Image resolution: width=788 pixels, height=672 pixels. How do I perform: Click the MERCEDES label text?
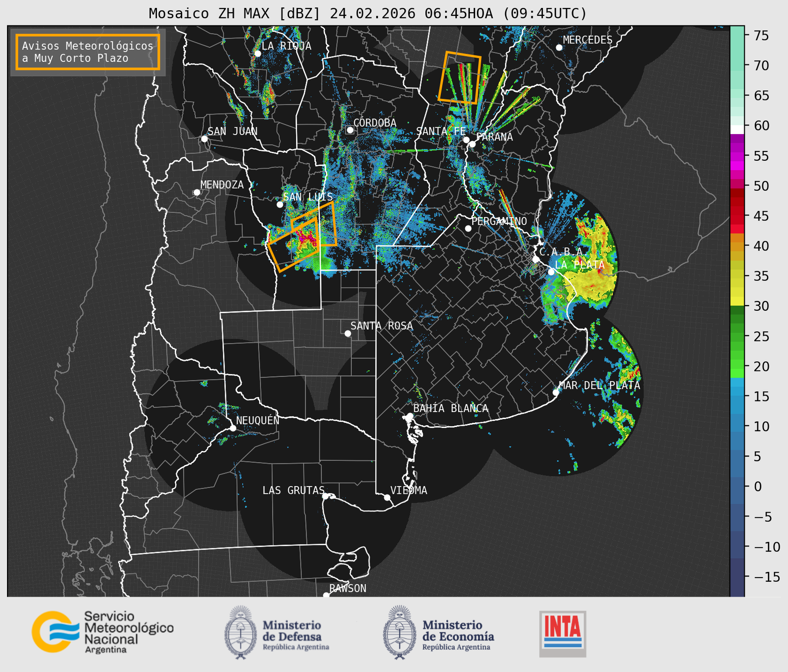point(588,40)
